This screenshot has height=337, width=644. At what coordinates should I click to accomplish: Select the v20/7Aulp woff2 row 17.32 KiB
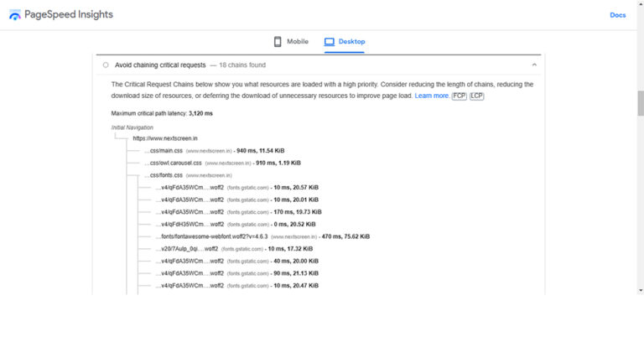(x=234, y=249)
